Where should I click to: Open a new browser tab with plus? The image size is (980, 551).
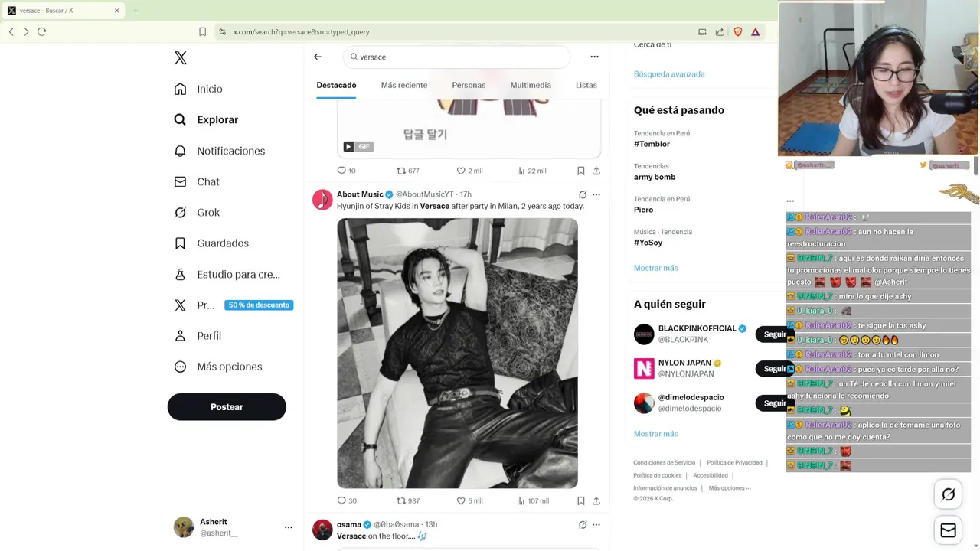(136, 11)
